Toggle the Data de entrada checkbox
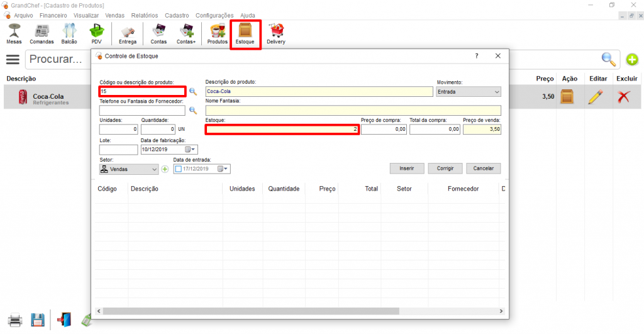This screenshot has height=334, width=644. [x=179, y=169]
